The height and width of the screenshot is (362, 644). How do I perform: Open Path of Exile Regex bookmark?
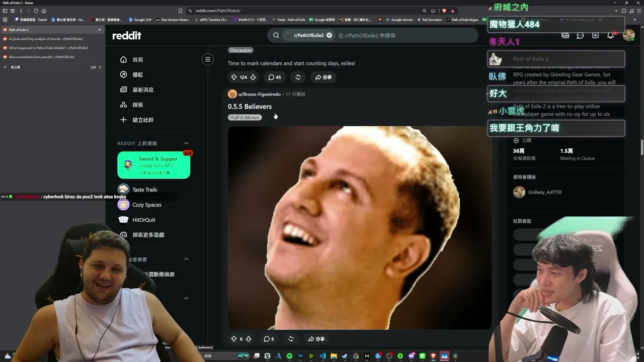pos(462,20)
